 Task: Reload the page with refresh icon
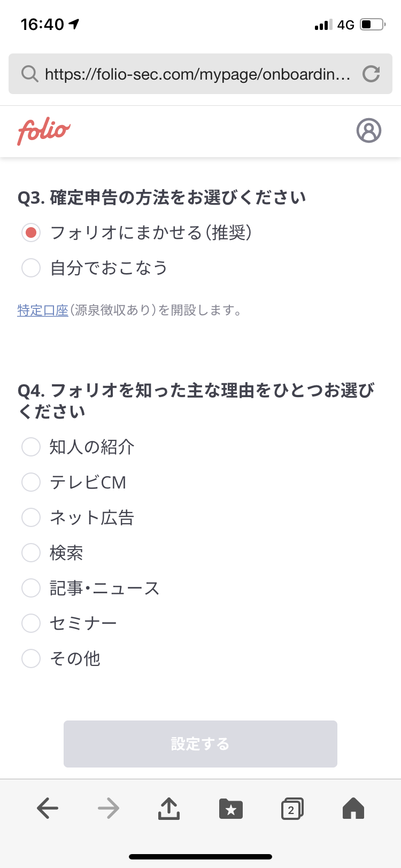[371, 74]
